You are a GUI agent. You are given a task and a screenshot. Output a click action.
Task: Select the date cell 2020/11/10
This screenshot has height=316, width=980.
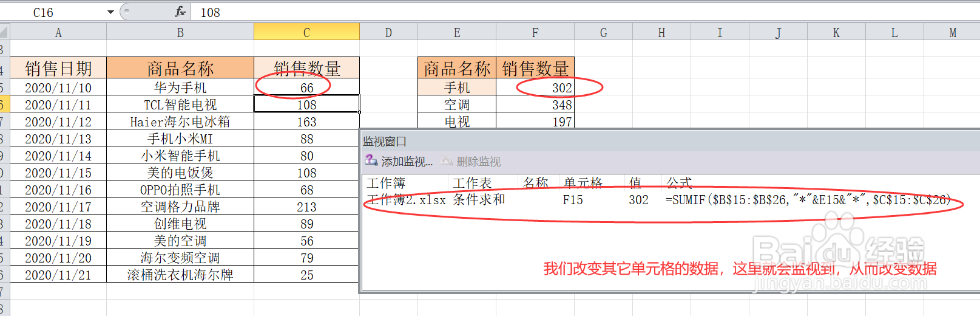(x=58, y=88)
